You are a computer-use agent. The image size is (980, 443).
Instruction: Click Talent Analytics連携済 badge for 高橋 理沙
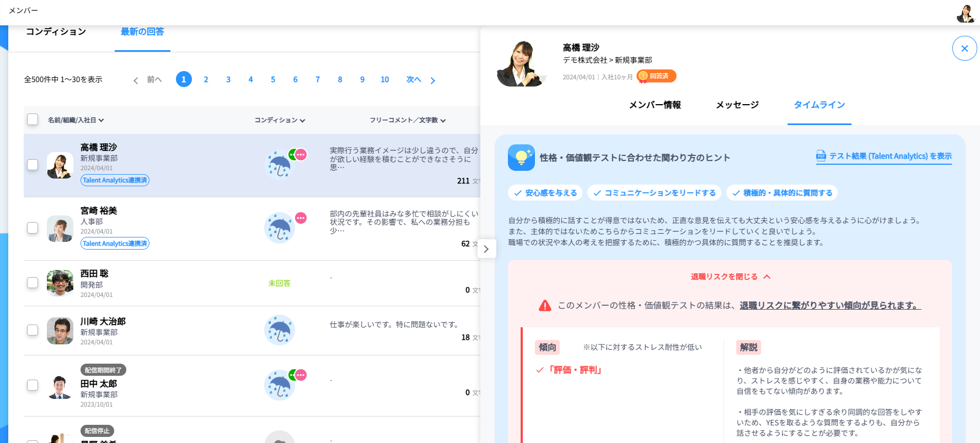click(115, 180)
